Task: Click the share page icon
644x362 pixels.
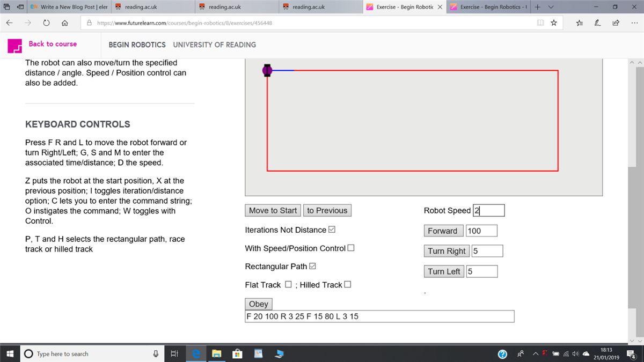Action: pos(616,23)
